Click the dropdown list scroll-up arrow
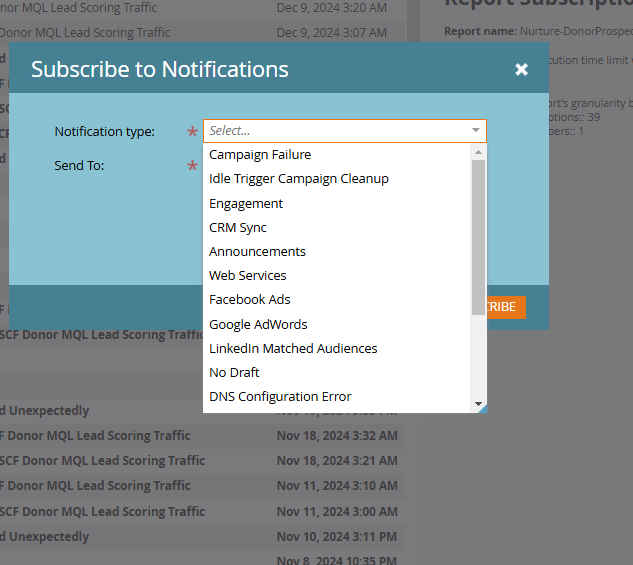The width and height of the screenshot is (633, 565). coord(478,152)
